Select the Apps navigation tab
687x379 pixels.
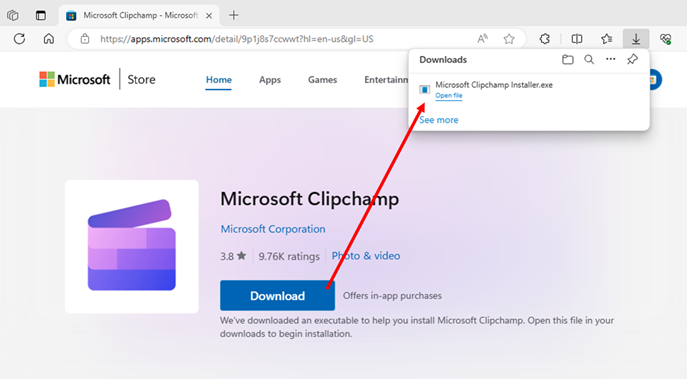[270, 80]
